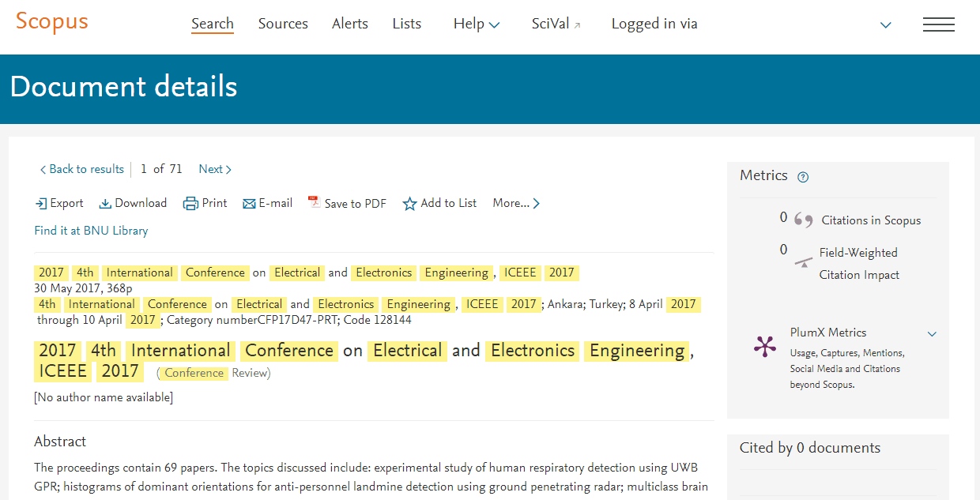Click the Ankara; Turkey; 8 April conference location text
The width and height of the screenshot is (980, 500).
click(605, 304)
